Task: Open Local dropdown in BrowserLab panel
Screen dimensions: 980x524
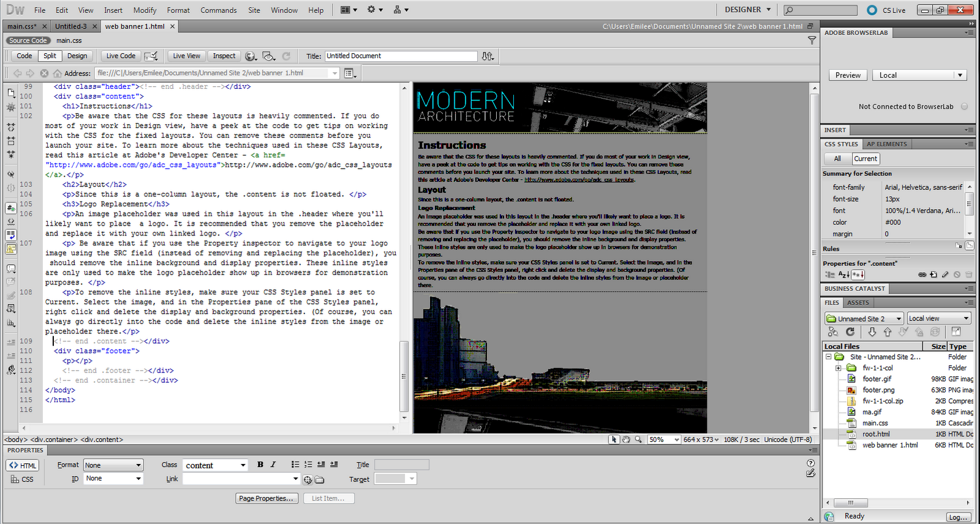Action: (919, 75)
